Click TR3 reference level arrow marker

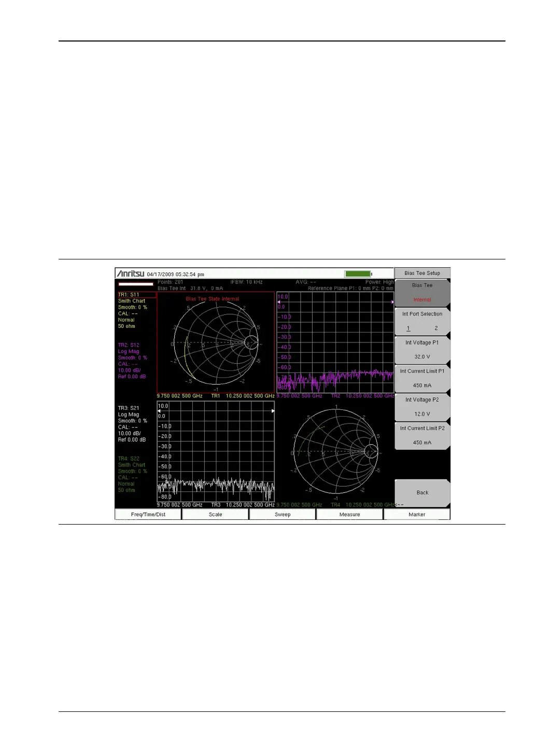point(160,411)
